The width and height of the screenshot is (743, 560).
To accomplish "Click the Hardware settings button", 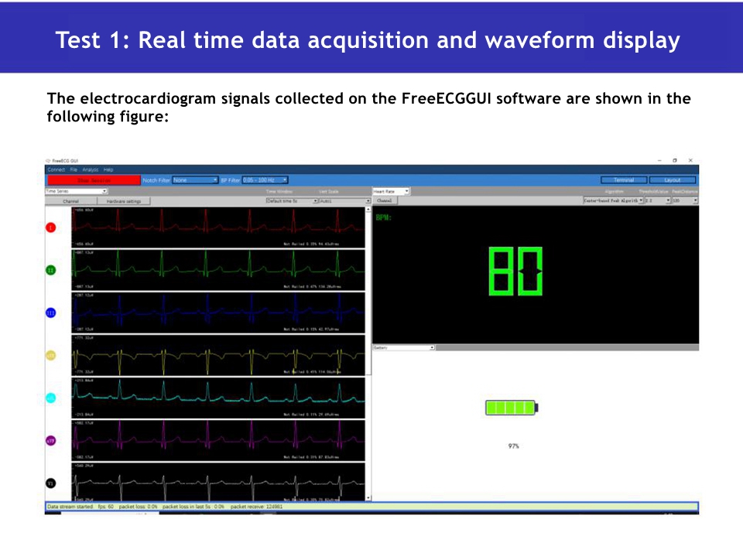I will (x=124, y=200).
